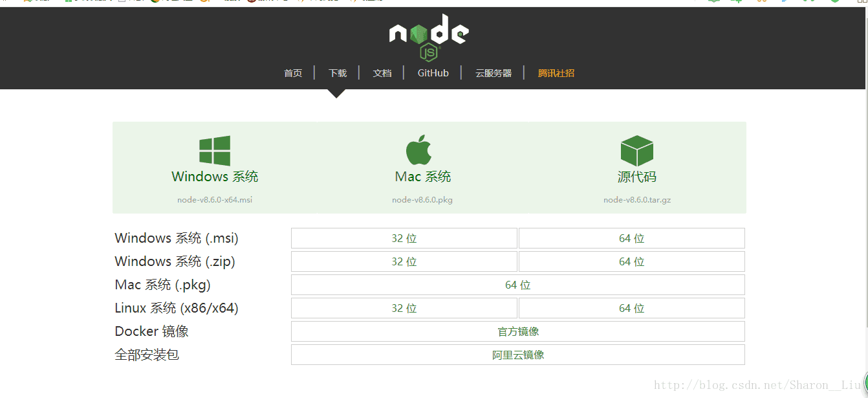Screen dimensions: 868x398
Task: Click the Node.js logo in the header
Action: [429, 37]
